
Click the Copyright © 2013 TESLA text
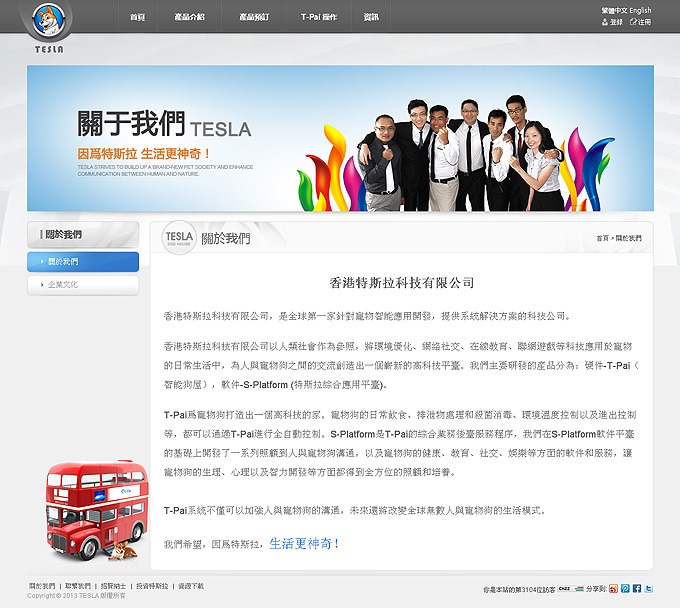tap(76, 596)
